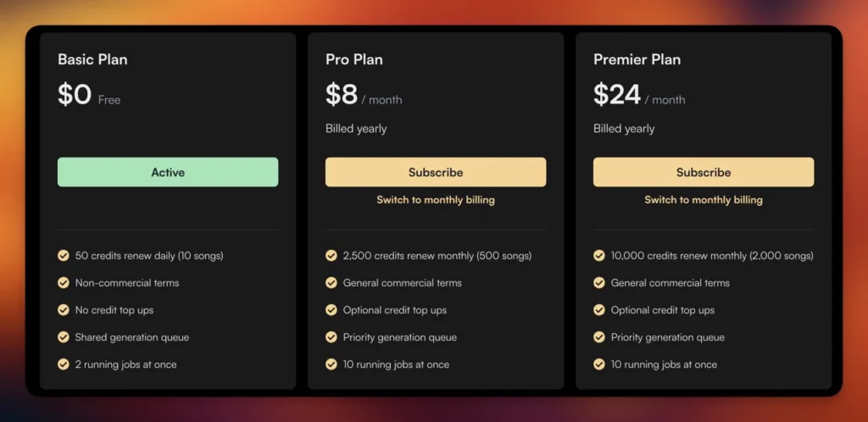
Task: Click checkmark icon beside 2,500 credits renew monthly
Action: point(331,255)
